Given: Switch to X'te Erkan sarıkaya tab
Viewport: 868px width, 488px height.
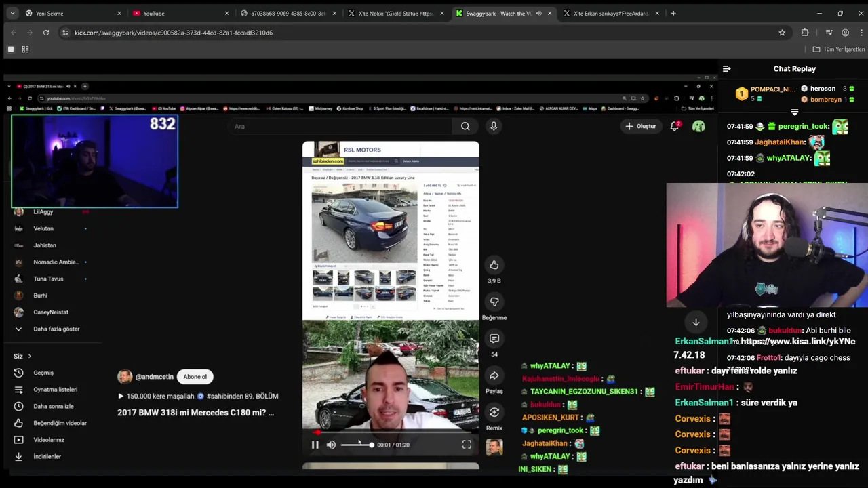Looking at the screenshot, I should [612, 13].
